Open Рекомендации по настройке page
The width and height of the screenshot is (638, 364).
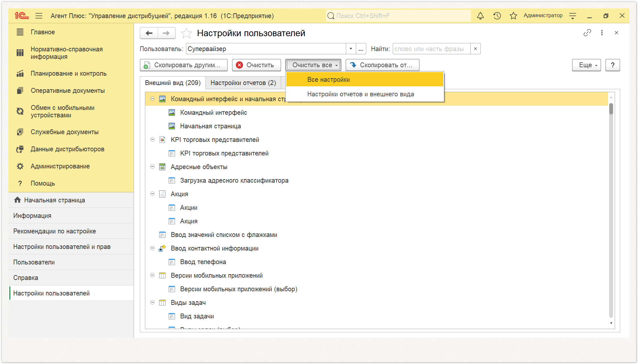(71, 231)
